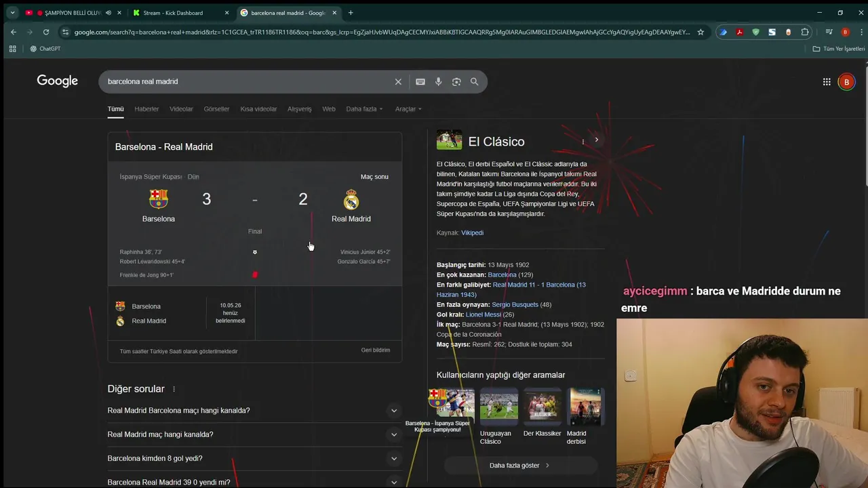Open the tab search dropdown arrow
This screenshot has width=868, height=488.
click(x=13, y=13)
